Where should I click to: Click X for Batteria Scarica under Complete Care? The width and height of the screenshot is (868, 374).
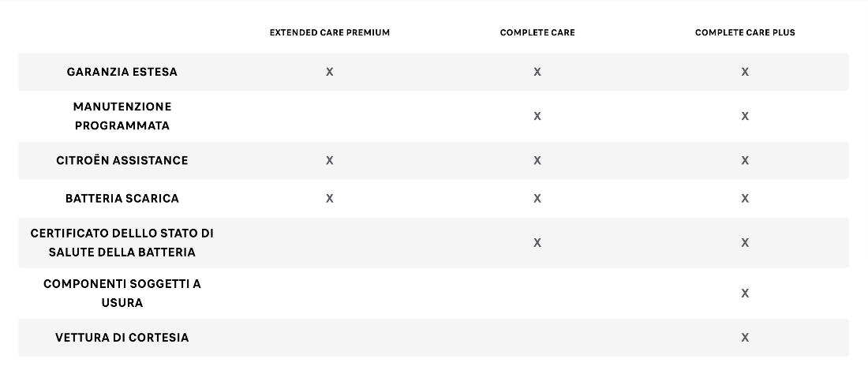(537, 199)
